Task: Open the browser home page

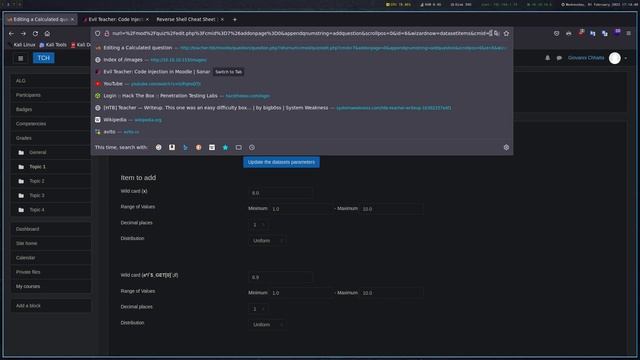Action: 47,33
